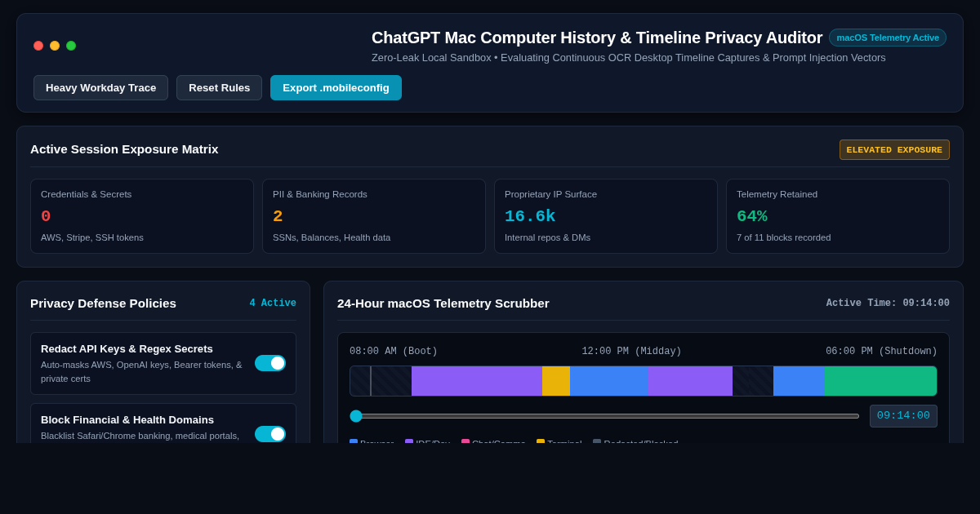Open the Telemetry Retained card
This screenshot has width=980, height=514.
pos(838,216)
